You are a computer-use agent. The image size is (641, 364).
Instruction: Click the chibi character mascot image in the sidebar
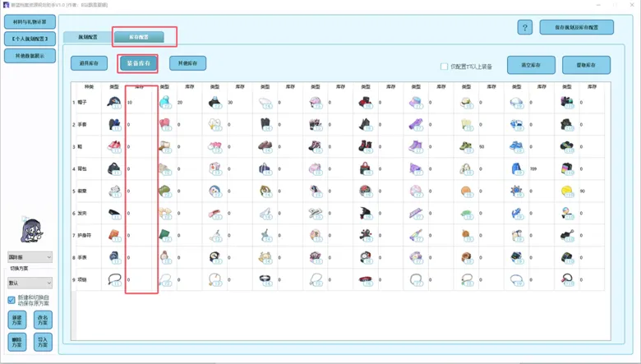pos(31,230)
